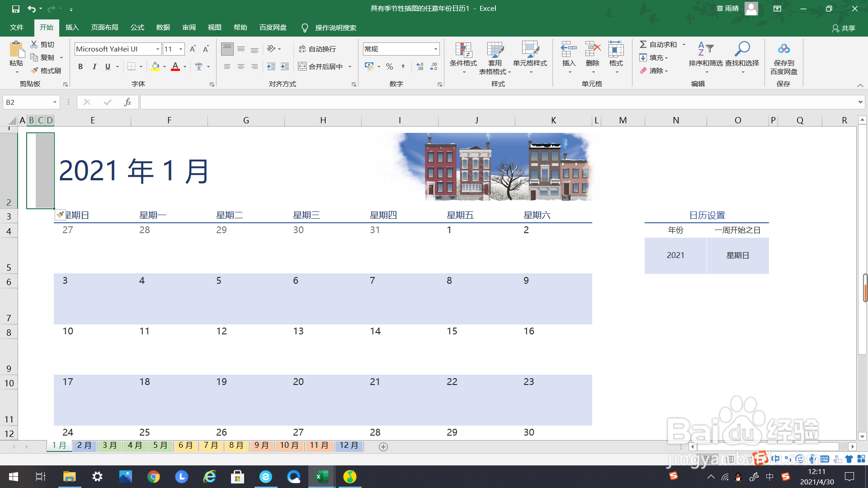Switch to the 2月 sheet tab

click(x=85, y=446)
